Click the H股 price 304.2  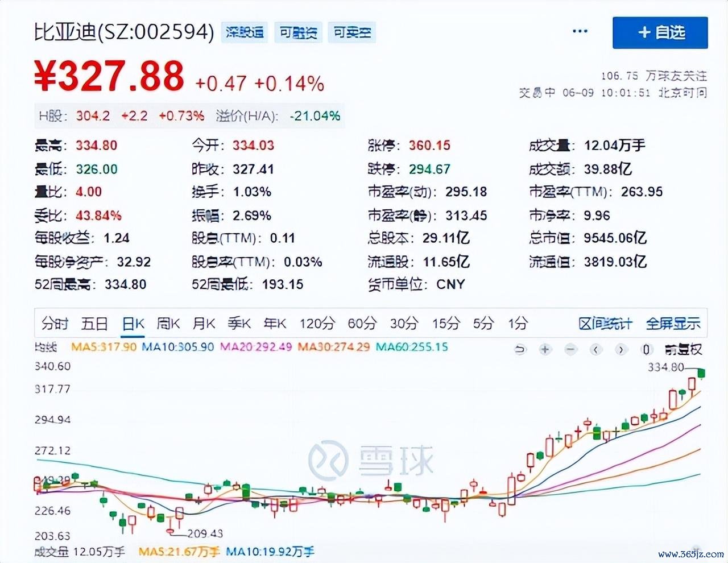[x=93, y=116]
